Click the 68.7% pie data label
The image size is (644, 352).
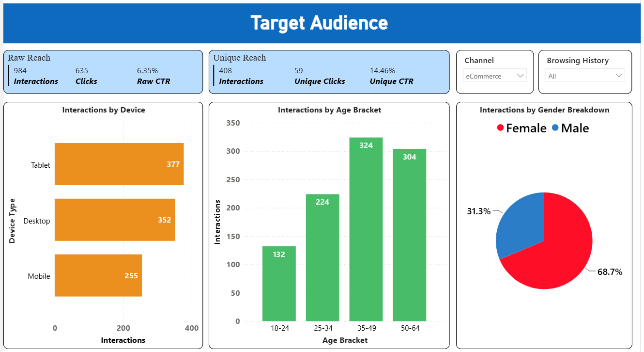click(x=610, y=272)
